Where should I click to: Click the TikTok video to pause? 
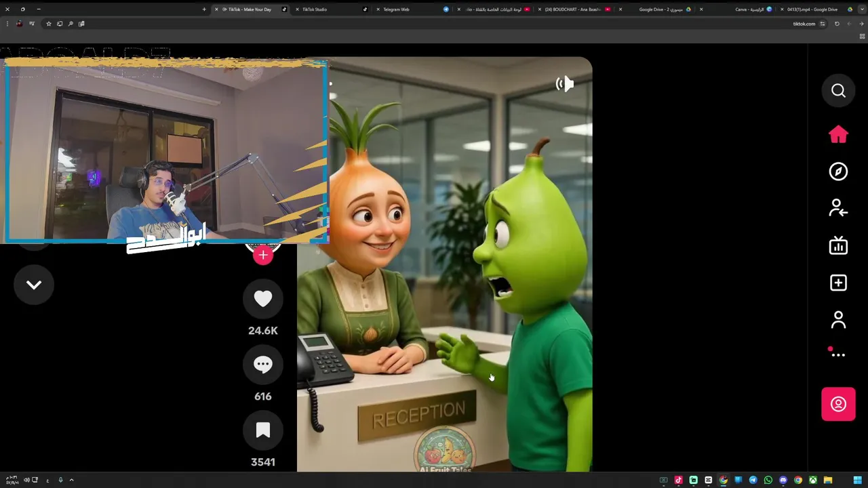click(x=444, y=264)
